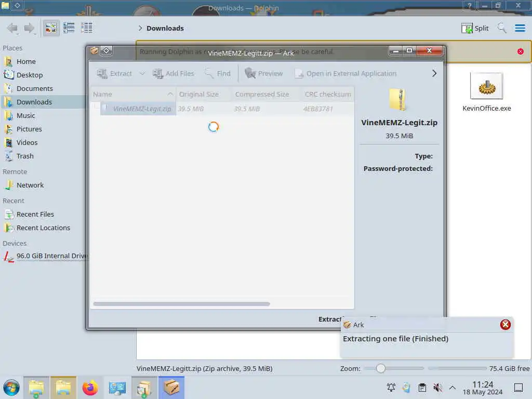Viewport: 532px width, 399px height.
Task: Click the 75.4 GiB free space bar
Action: tap(457, 368)
